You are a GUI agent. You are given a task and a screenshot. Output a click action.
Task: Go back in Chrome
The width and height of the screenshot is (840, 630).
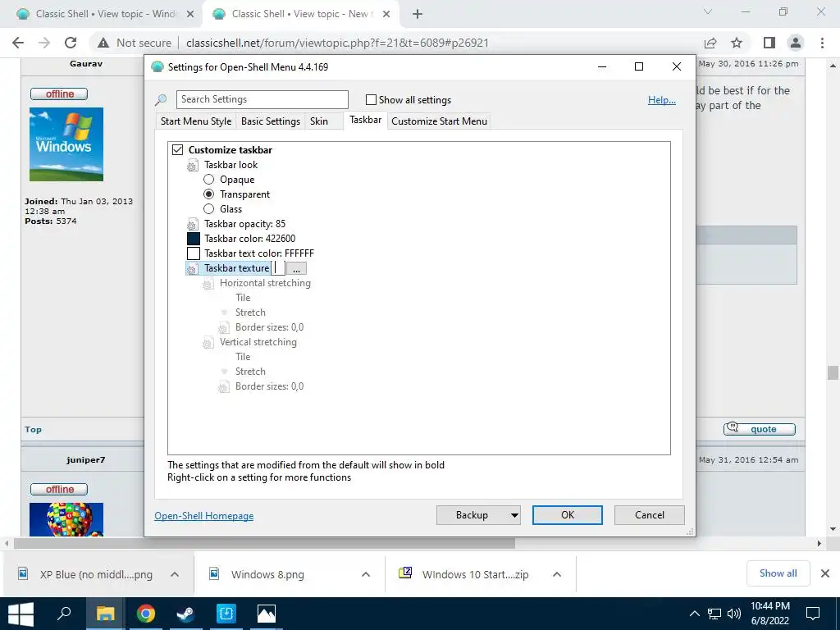tap(18, 43)
